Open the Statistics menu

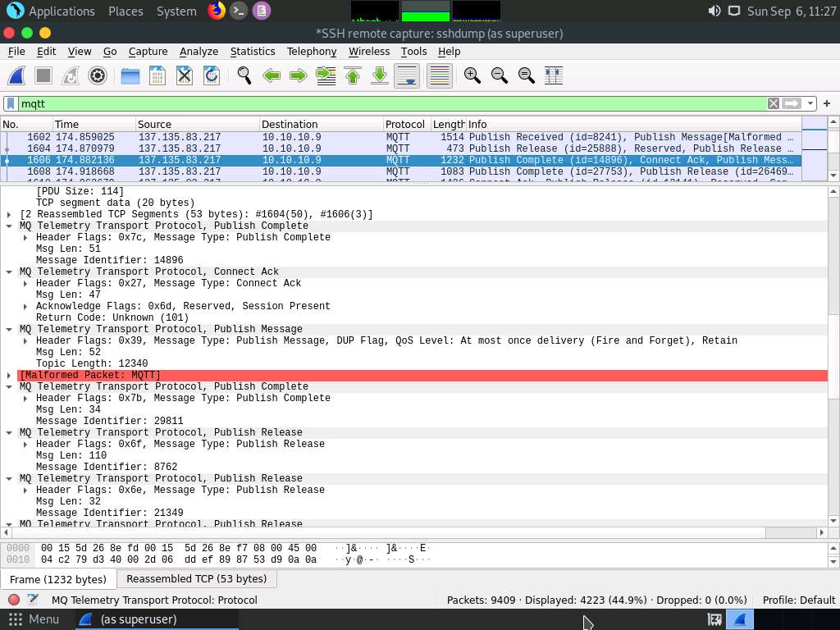click(253, 51)
